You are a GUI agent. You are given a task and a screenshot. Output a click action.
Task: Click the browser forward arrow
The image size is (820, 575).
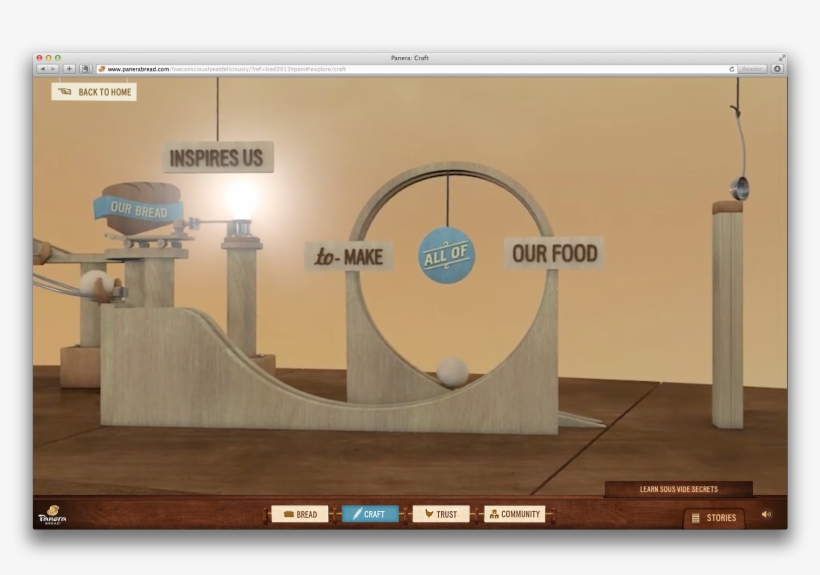[53, 69]
